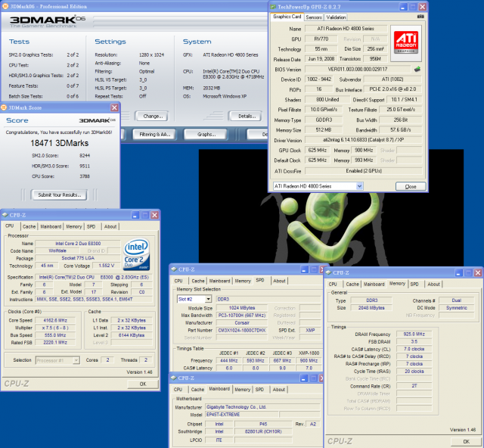Screen dimensions: 484x448
Task: Close the CPU-Z Memory window
Action: (478, 272)
